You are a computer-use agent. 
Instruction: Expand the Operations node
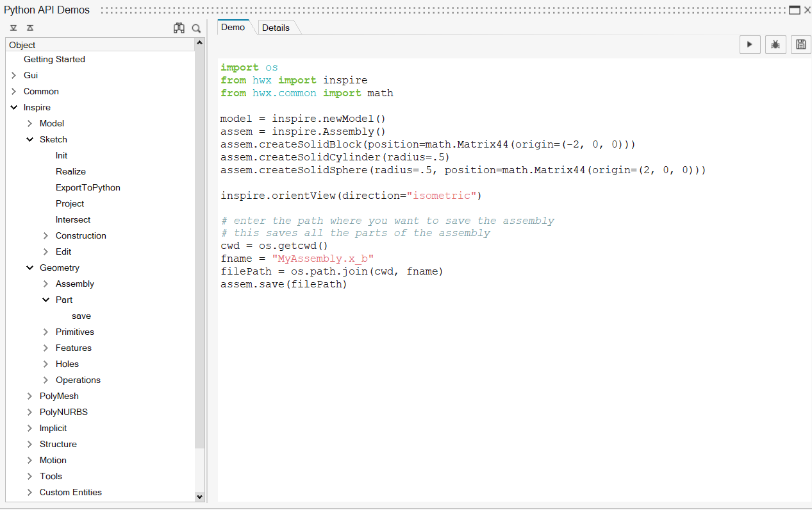[46, 380]
